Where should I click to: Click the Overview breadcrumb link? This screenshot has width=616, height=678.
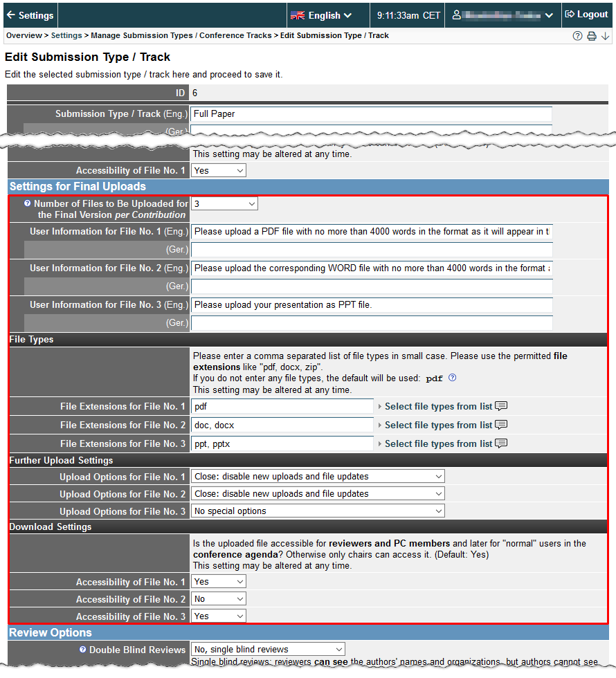click(x=24, y=35)
